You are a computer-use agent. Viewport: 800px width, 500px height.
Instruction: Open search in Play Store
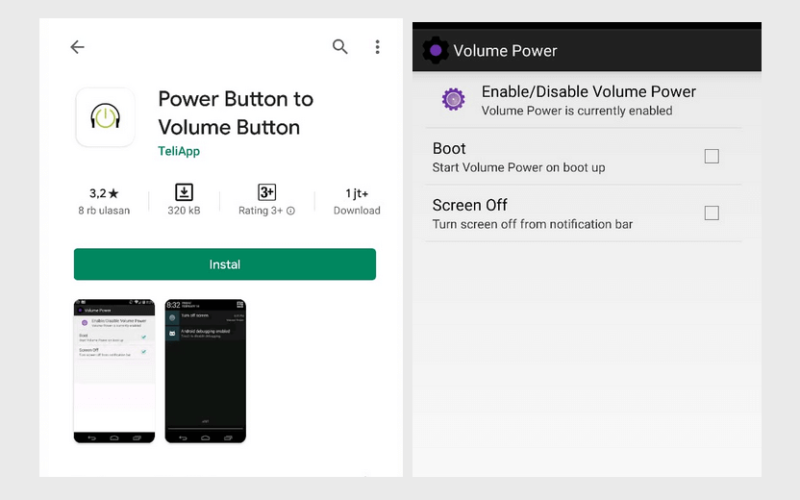[340, 46]
